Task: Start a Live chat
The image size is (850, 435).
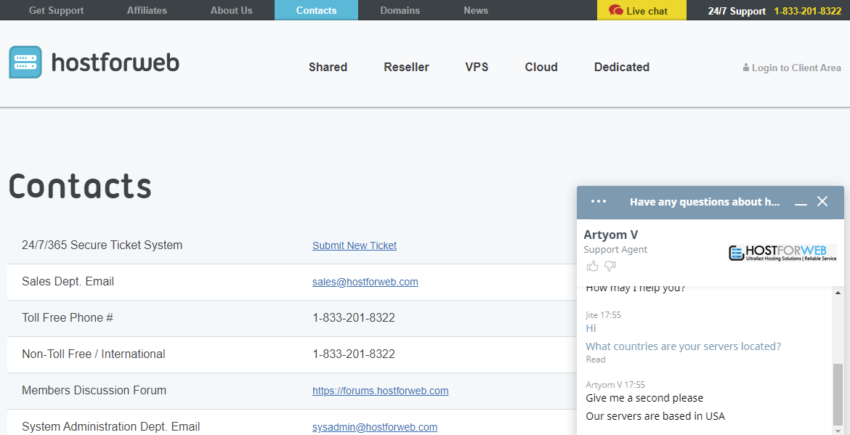Action: point(641,10)
